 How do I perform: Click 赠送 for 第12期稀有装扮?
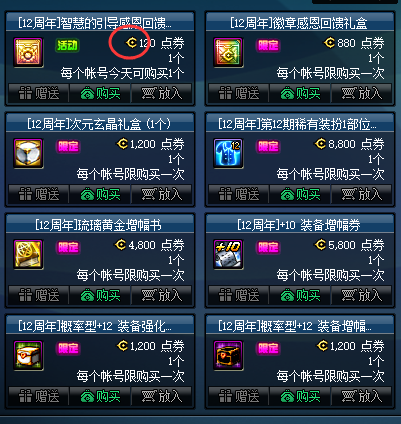[239, 194]
